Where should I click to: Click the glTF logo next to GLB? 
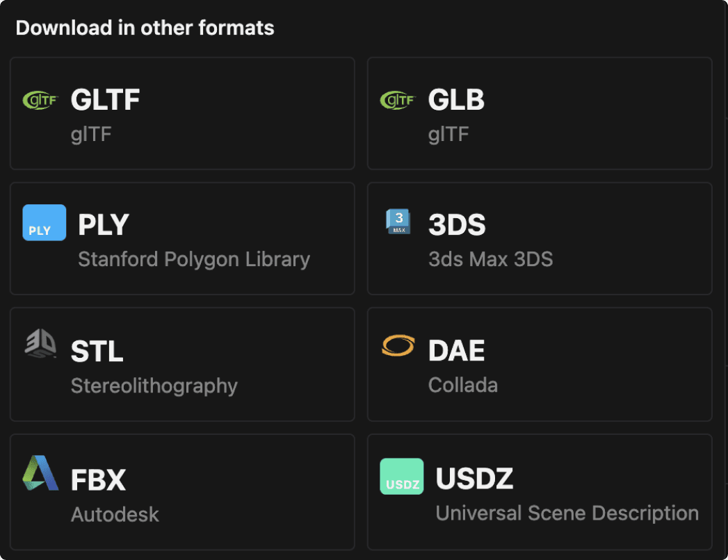point(398,100)
